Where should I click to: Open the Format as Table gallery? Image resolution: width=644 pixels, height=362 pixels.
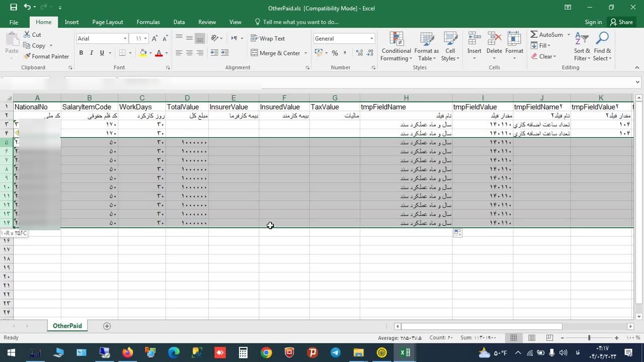(427, 47)
